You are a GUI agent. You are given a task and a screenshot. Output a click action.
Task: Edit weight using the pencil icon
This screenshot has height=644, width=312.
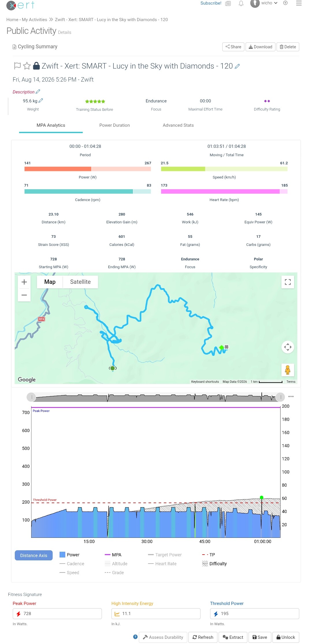[41, 101]
